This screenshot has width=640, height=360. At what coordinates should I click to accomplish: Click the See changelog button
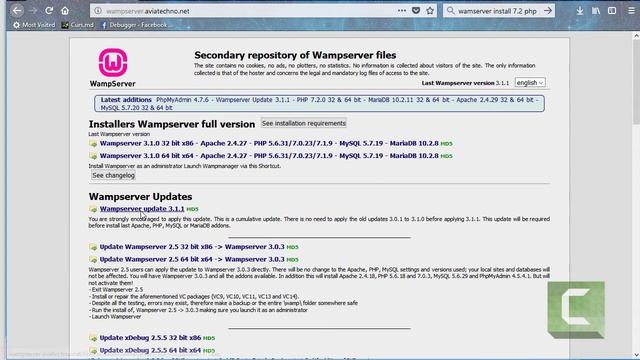113,176
